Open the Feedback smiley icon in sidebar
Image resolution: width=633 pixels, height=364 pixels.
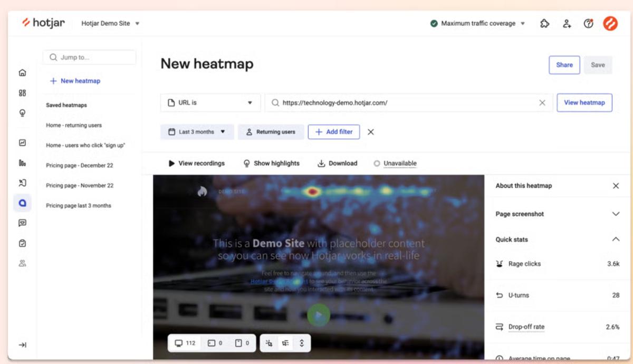click(23, 223)
